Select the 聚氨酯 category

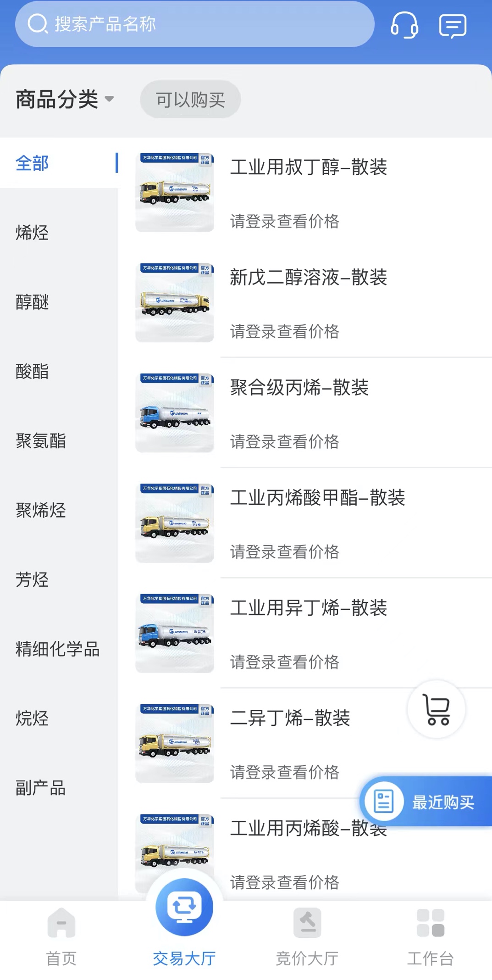pyautogui.click(x=41, y=441)
